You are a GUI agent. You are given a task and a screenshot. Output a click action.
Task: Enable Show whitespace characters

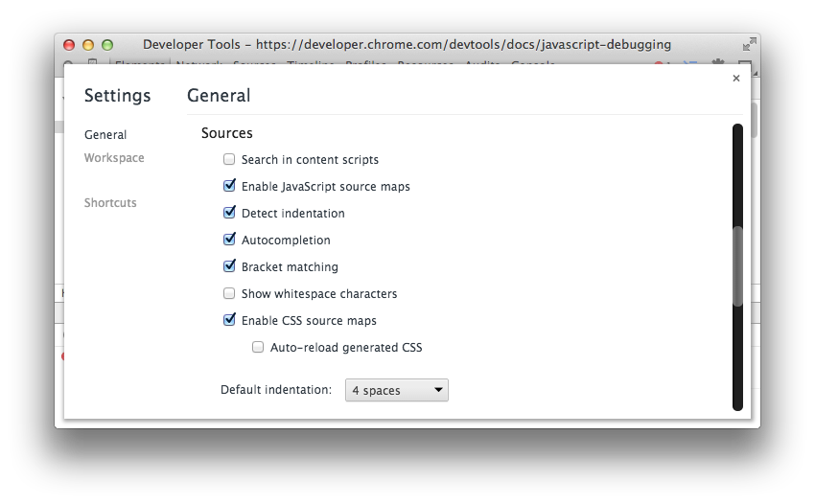click(229, 294)
